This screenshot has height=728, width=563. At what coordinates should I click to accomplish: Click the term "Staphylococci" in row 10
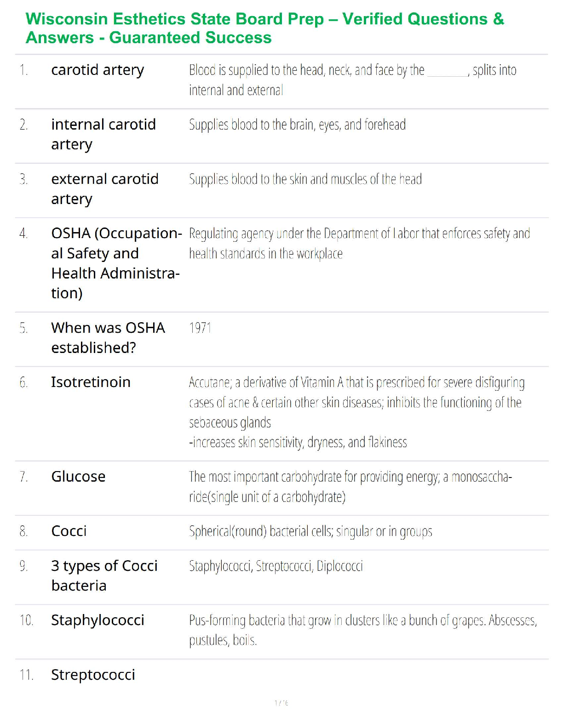coord(98,620)
